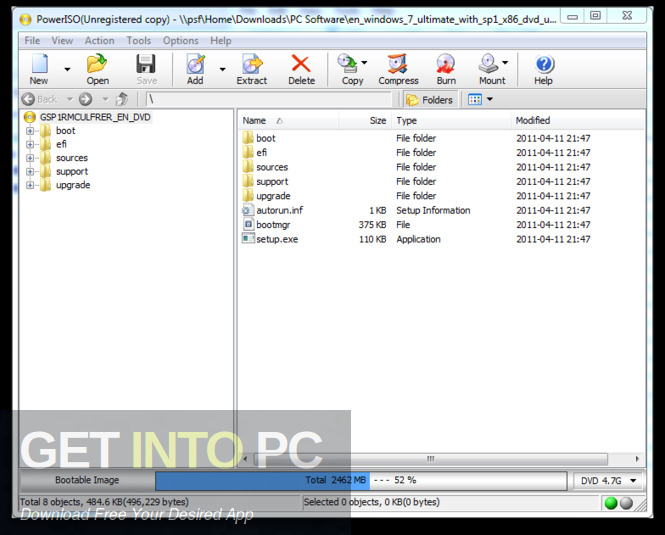Select sources folder in file list
Screen dimensions: 665x535
(272, 167)
